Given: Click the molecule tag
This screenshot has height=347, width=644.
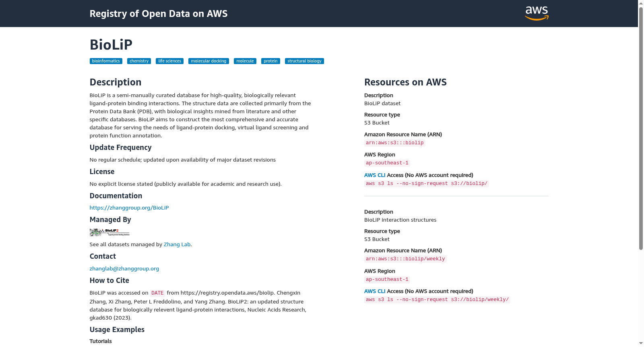Looking at the screenshot, I should 245,61.
